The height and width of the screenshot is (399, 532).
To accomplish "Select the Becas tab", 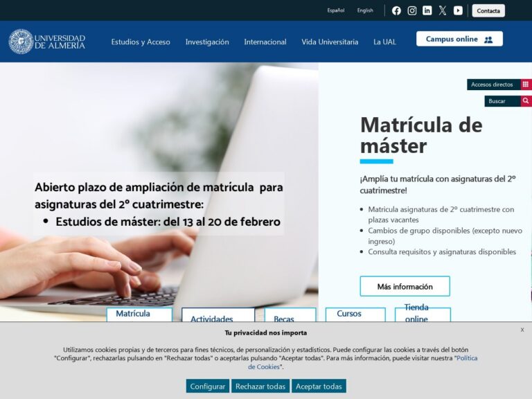I will [x=284, y=319].
